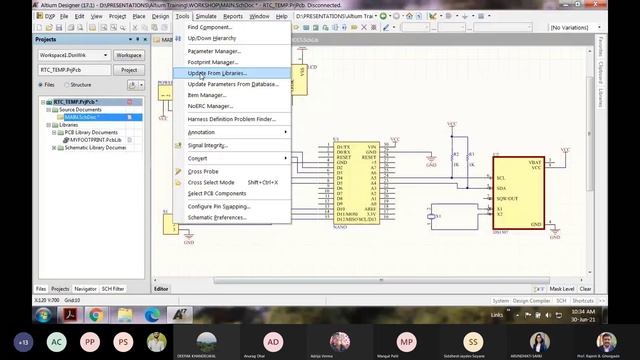
Task: Click the Print toolbar icon
Action: tap(71, 27)
